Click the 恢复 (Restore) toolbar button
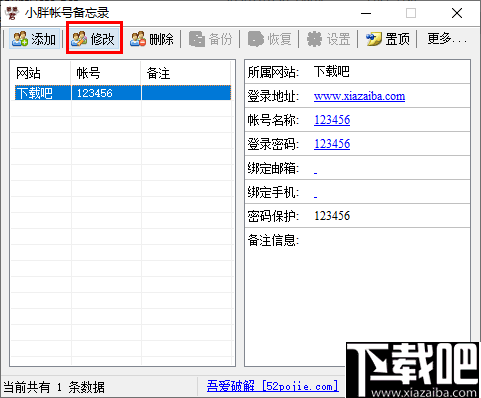The image size is (481, 398). click(270, 39)
